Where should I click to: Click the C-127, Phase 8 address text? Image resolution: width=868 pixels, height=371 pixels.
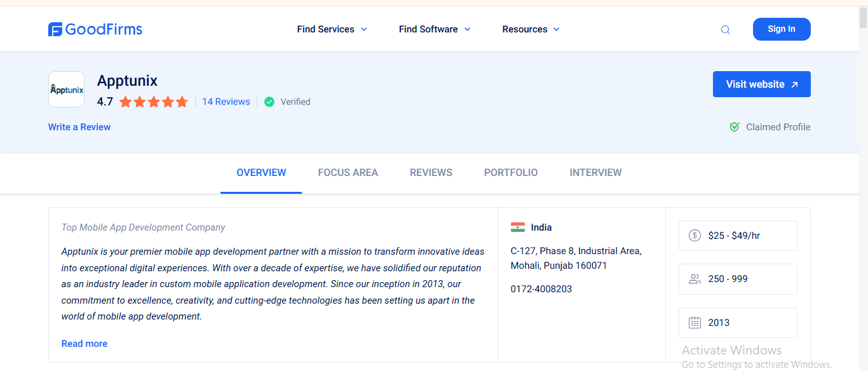click(x=576, y=258)
